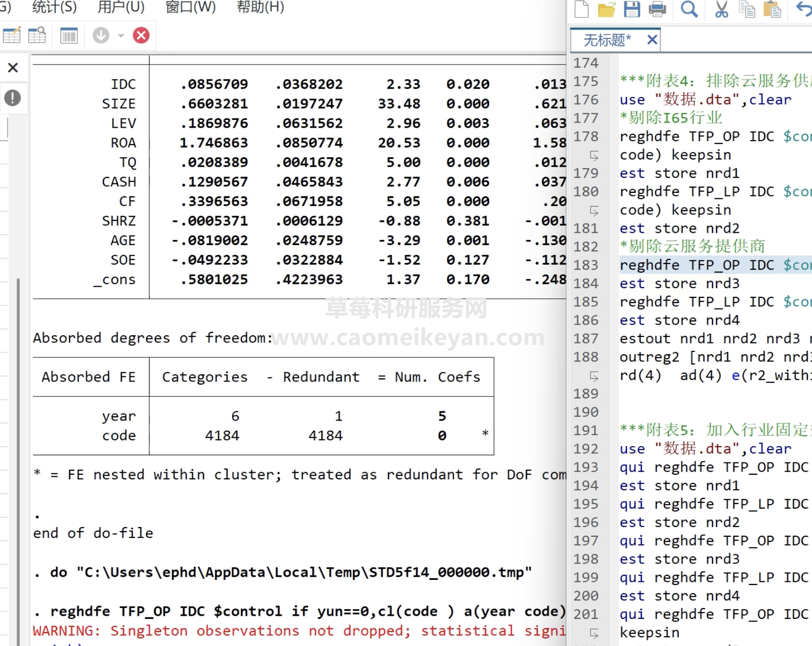Viewport: 812px width, 646px height.
Task: Open the Data Browser icon
Action: tap(37, 35)
